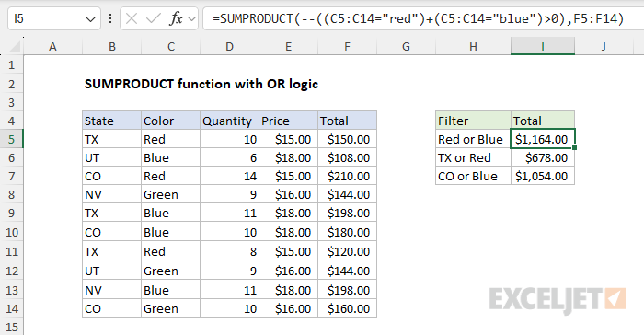The width and height of the screenshot is (644, 335).
Task: Click 'Red' color cell in row 5
Action: (x=171, y=139)
